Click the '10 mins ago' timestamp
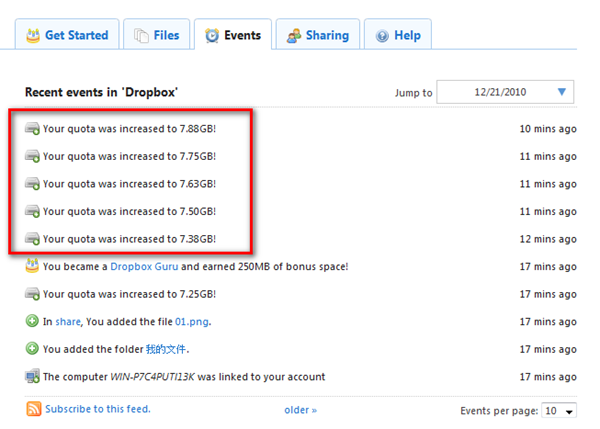Image resolution: width=600 pixels, height=429 pixels. [x=548, y=129]
